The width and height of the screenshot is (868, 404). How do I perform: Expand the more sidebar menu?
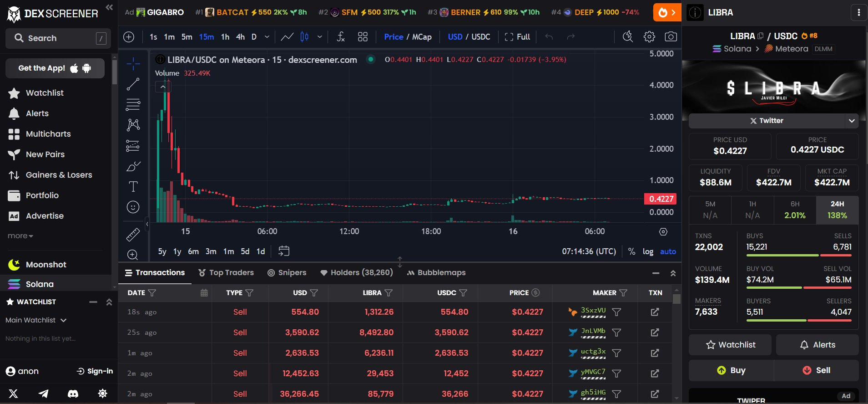pos(20,236)
